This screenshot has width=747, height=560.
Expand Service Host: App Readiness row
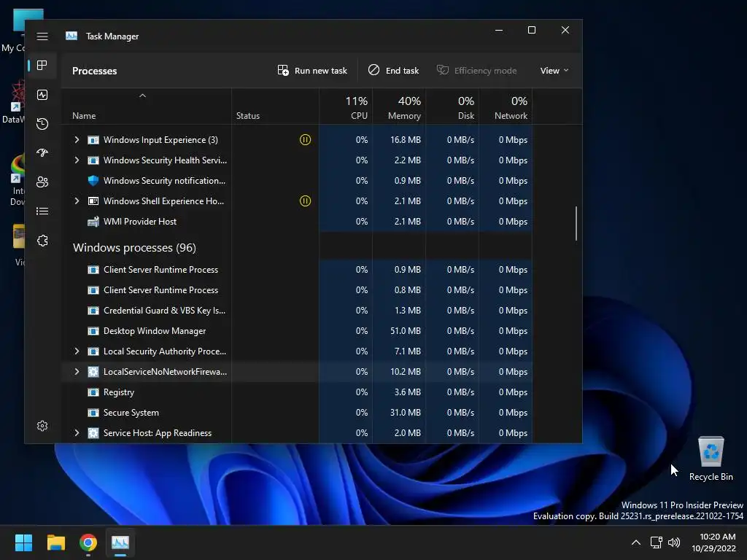tap(77, 433)
